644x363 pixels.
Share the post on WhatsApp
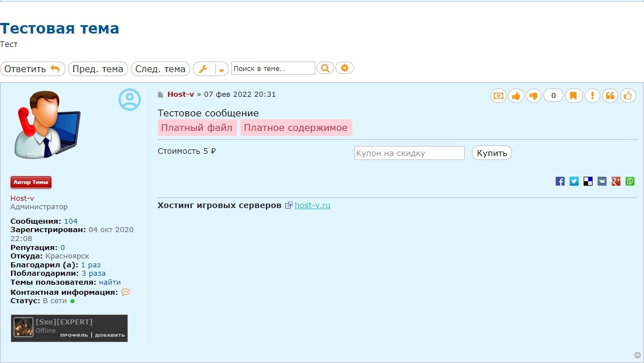click(x=630, y=181)
